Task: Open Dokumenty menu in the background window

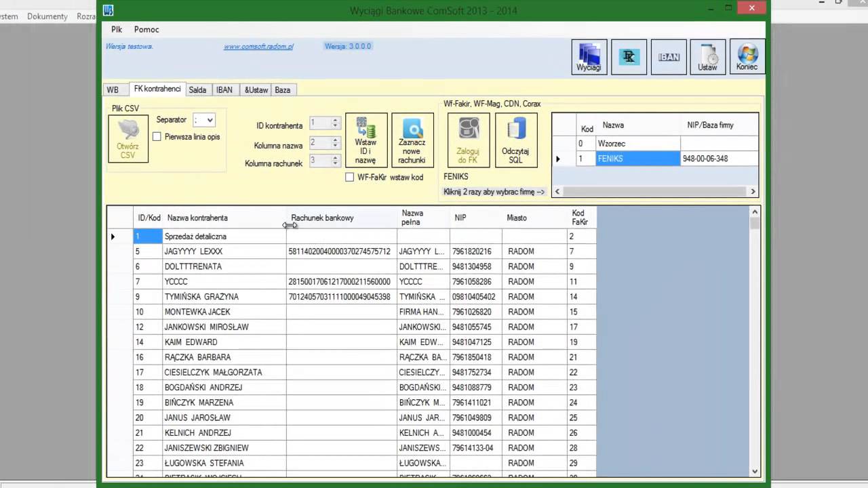Action: pyautogui.click(x=47, y=16)
